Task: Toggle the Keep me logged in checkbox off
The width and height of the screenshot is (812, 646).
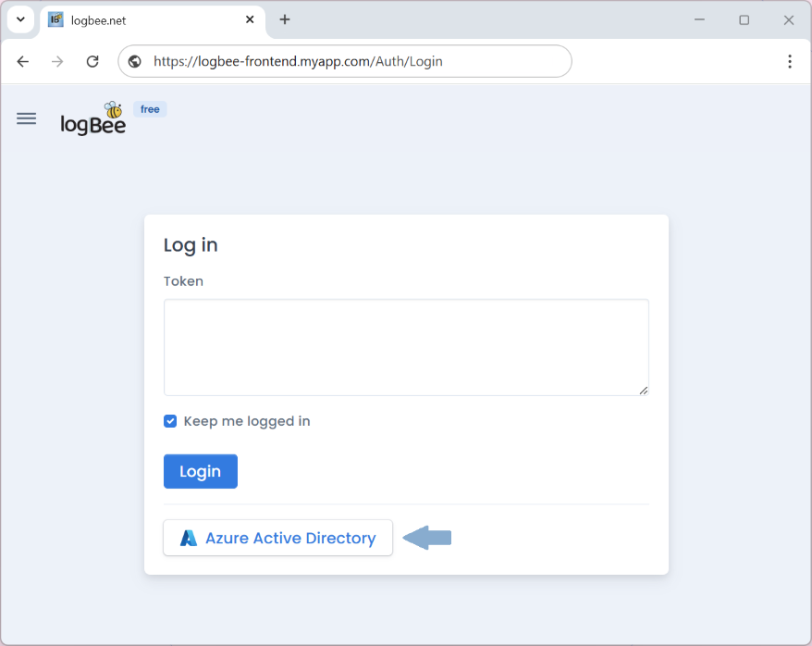Action: pyautogui.click(x=170, y=420)
